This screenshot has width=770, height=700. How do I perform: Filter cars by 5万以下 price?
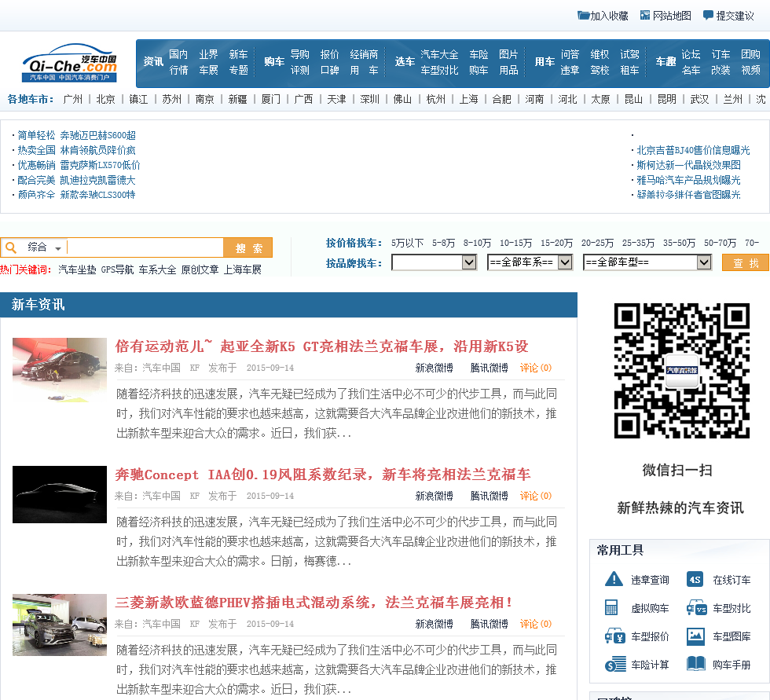pyautogui.click(x=407, y=243)
